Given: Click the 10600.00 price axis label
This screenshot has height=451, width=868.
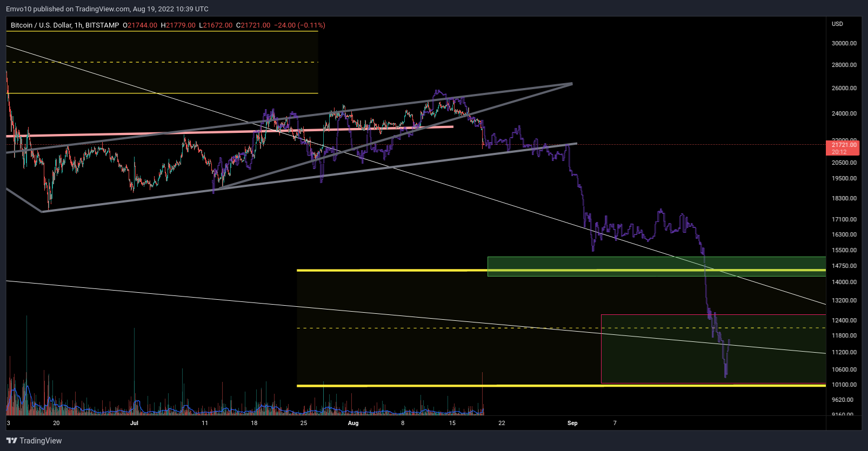Looking at the screenshot, I should [x=844, y=369].
